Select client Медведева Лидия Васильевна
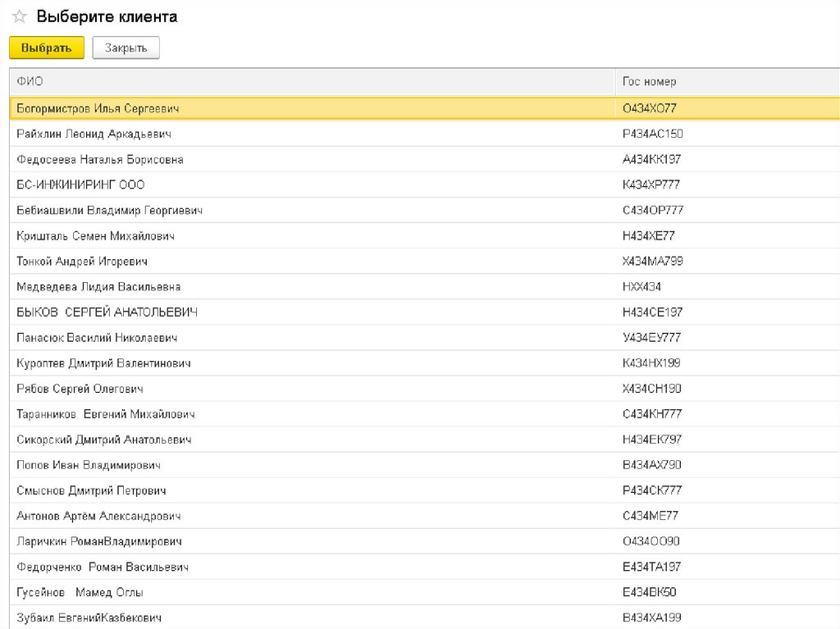The width and height of the screenshot is (840, 629). click(x=98, y=287)
